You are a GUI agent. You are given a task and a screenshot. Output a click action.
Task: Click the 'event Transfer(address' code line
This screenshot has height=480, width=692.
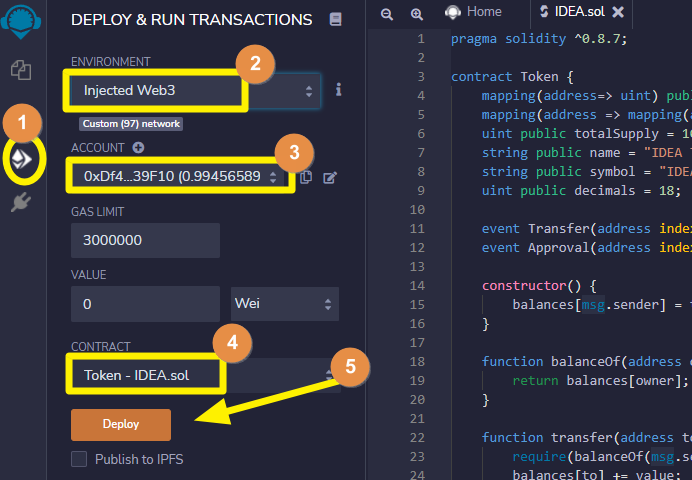point(586,229)
